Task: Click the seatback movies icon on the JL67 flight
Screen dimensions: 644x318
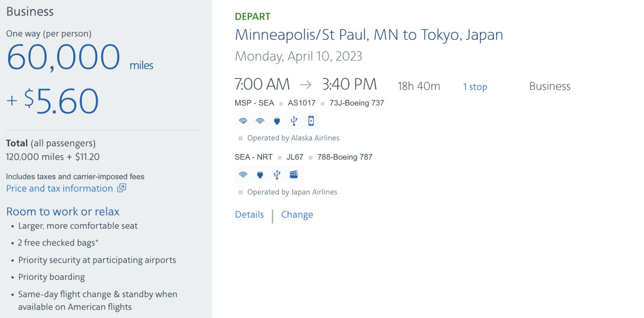Action: (293, 175)
